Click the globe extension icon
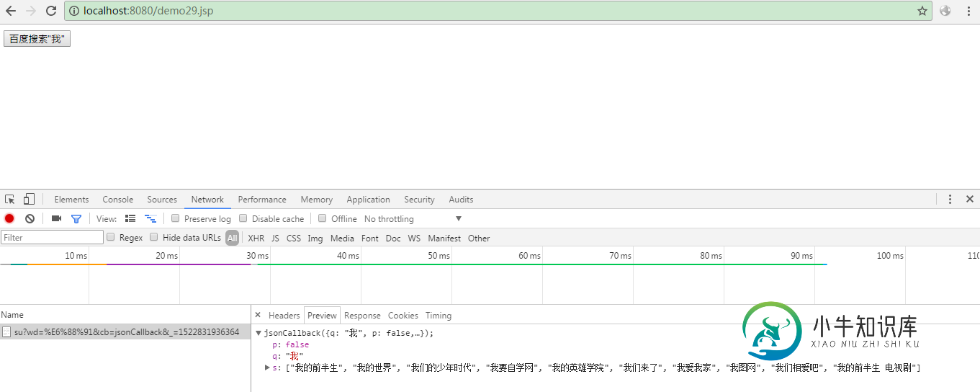 [x=945, y=11]
